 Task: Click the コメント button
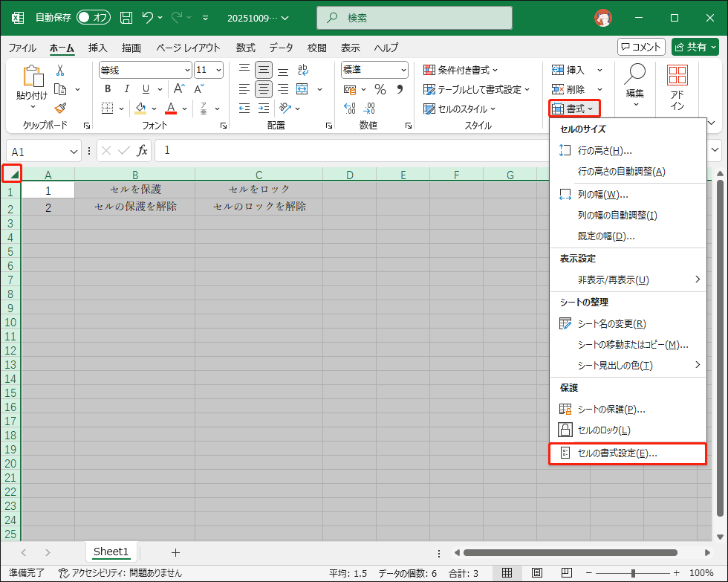pyautogui.click(x=640, y=47)
